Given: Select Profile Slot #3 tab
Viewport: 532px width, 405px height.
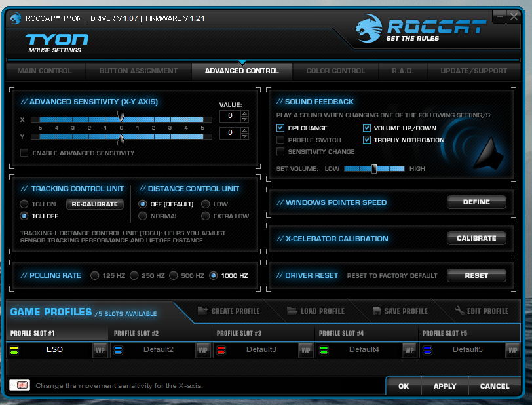Looking at the screenshot, I should [x=263, y=333].
